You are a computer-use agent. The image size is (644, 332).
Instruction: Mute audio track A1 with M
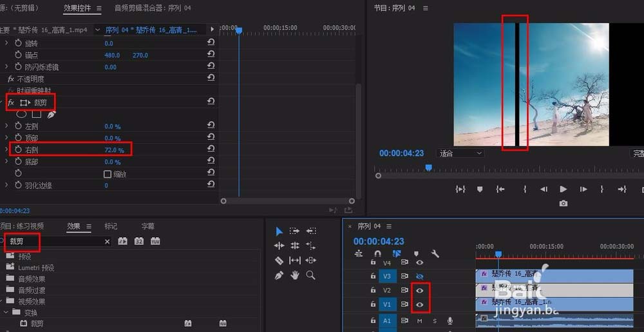(x=420, y=321)
